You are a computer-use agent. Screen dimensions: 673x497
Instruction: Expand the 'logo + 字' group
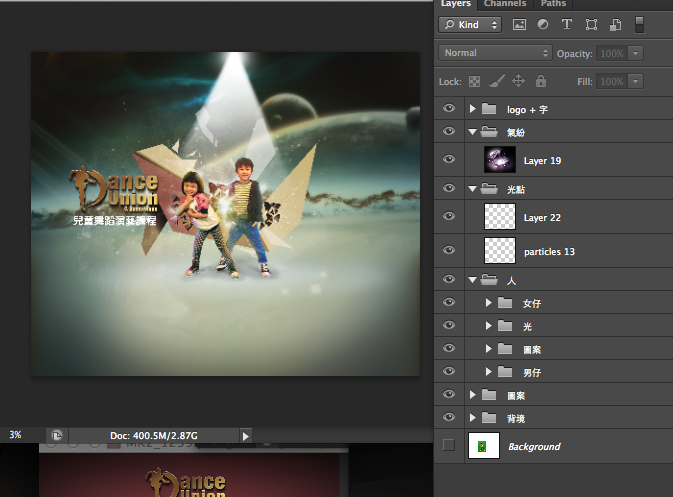(473, 109)
